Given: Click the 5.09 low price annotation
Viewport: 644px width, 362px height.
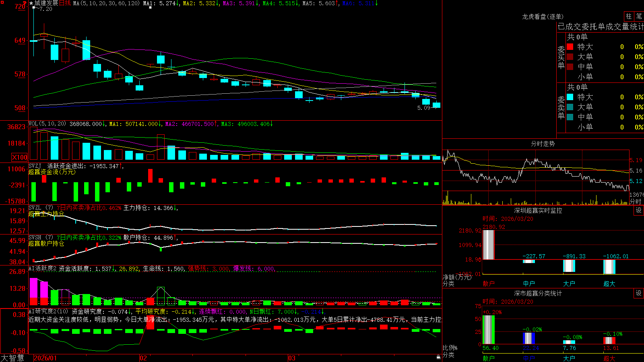Looking at the screenshot, I should click(424, 108).
